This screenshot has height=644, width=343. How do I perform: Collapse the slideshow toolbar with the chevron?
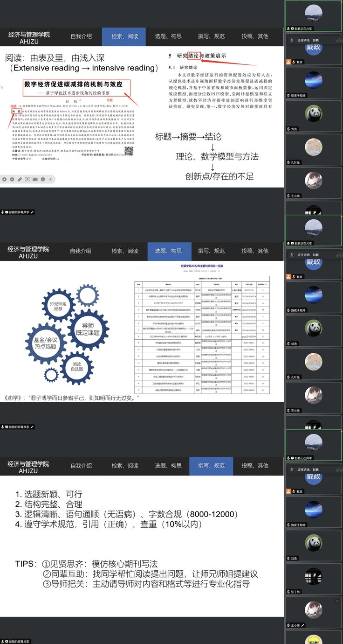click(50, 179)
